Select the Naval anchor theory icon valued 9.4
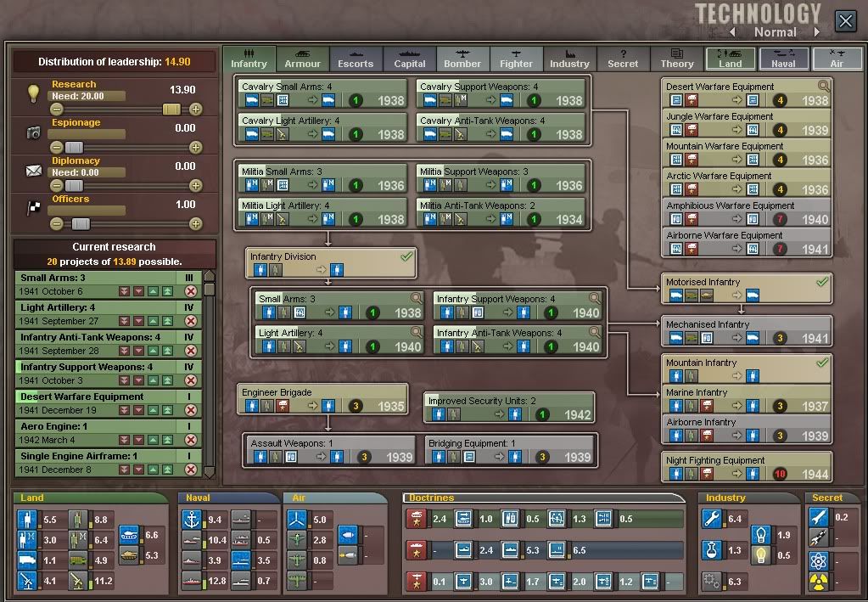The height and width of the screenshot is (602, 868). [192, 520]
